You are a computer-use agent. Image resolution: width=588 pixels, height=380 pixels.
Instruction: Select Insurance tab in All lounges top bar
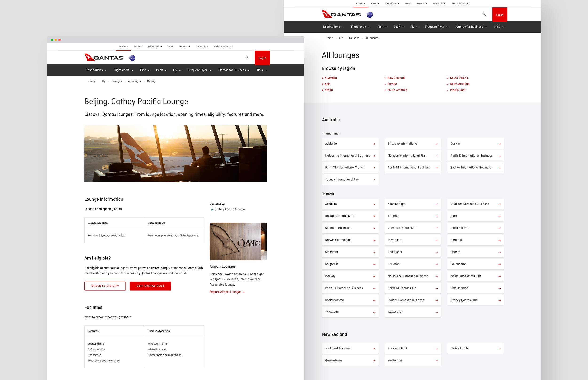click(x=439, y=4)
